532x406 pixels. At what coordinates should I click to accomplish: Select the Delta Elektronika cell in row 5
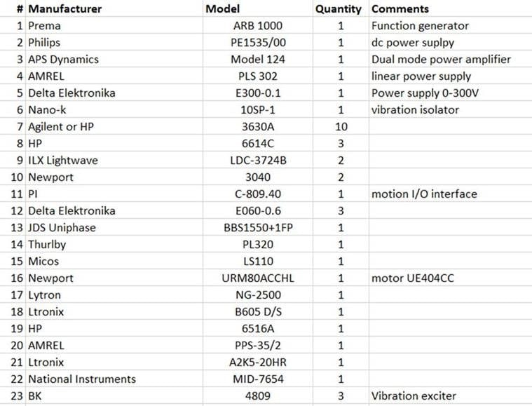coord(114,93)
